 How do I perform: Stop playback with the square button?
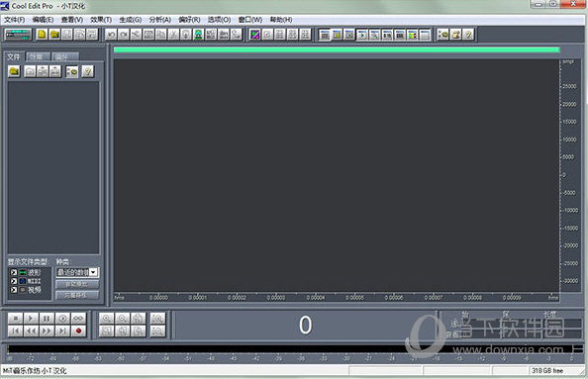[16, 319]
